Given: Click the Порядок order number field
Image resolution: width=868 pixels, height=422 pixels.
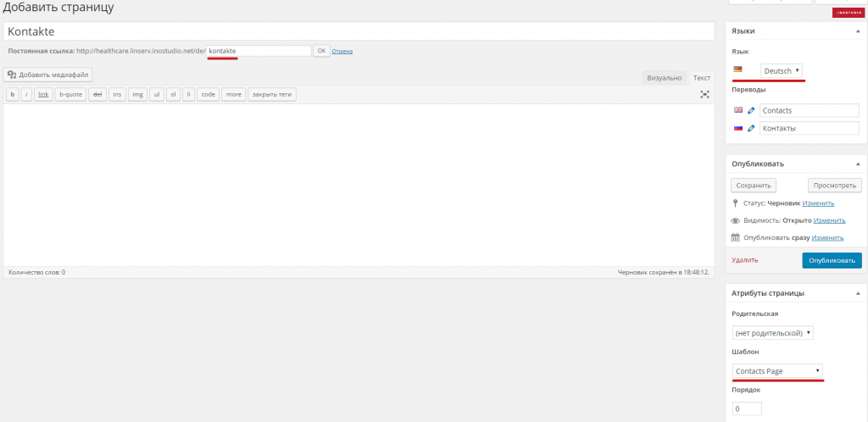Looking at the screenshot, I should tap(747, 408).
